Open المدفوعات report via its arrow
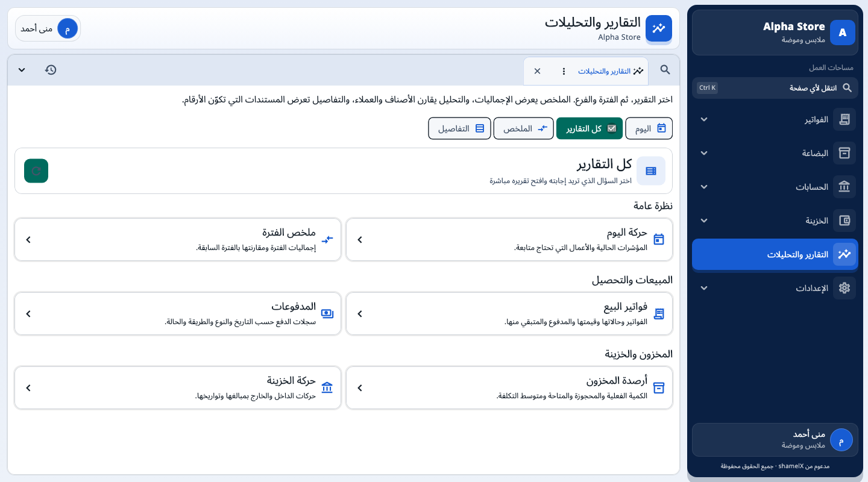Viewport: 868px width, 482px height. (28, 314)
